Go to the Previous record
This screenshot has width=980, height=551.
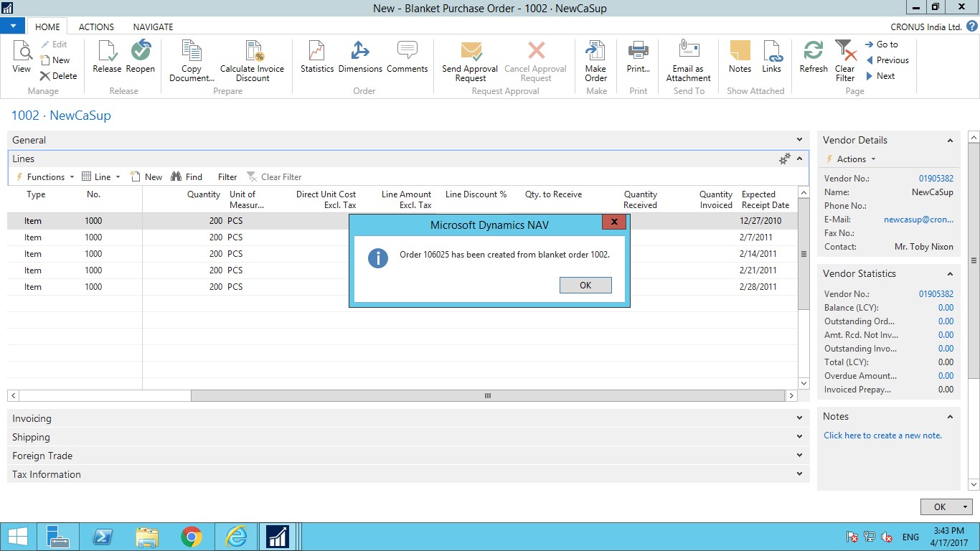click(887, 60)
